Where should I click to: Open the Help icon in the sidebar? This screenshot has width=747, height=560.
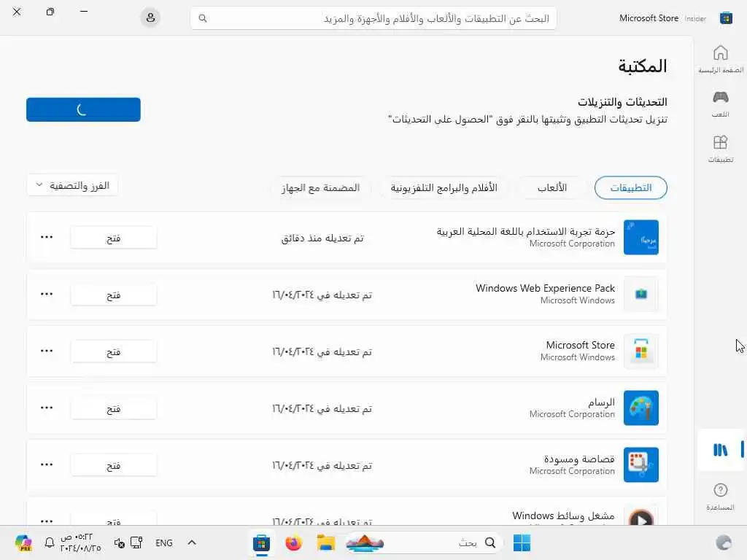[x=720, y=496]
